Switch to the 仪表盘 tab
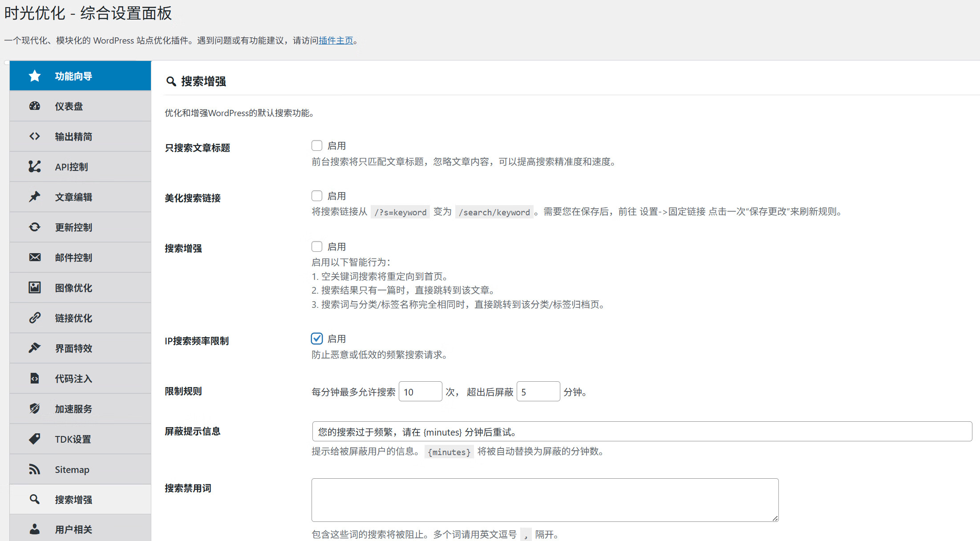 pos(80,106)
